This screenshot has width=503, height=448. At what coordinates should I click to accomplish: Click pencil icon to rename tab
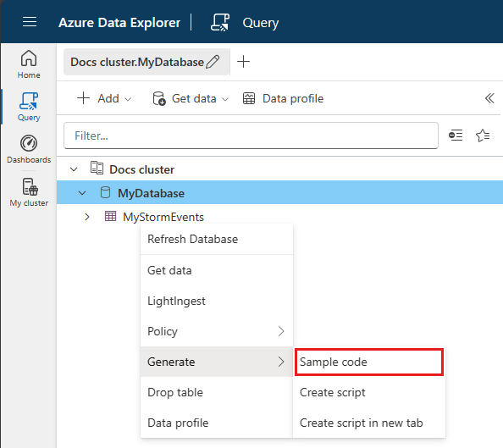[213, 62]
